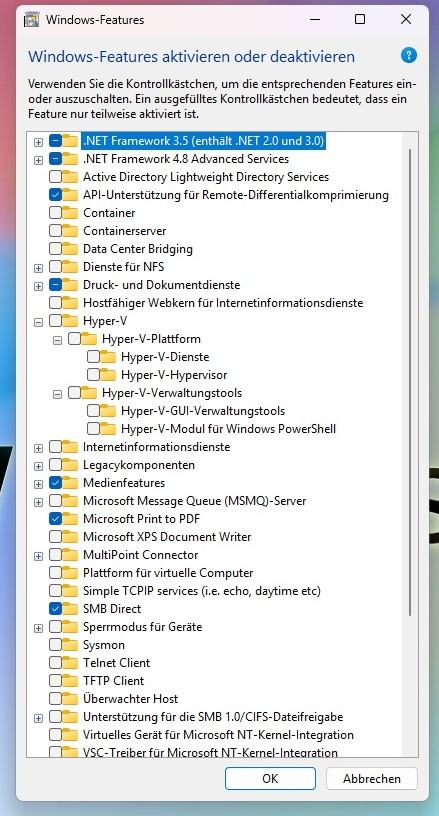439x816 pixels.
Task: Expand the .NET Framework 3.5 node
Action: pos(38,142)
